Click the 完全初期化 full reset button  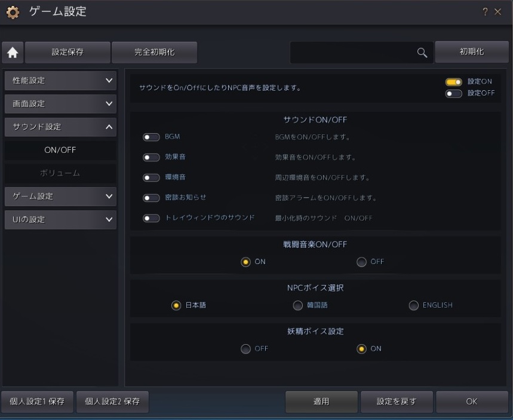pyautogui.click(x=155, y=53)
